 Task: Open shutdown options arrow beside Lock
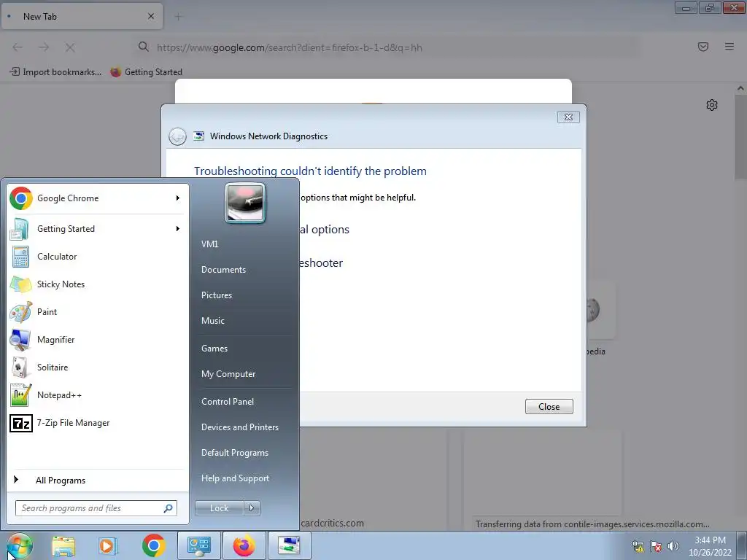tap(252, 508)
